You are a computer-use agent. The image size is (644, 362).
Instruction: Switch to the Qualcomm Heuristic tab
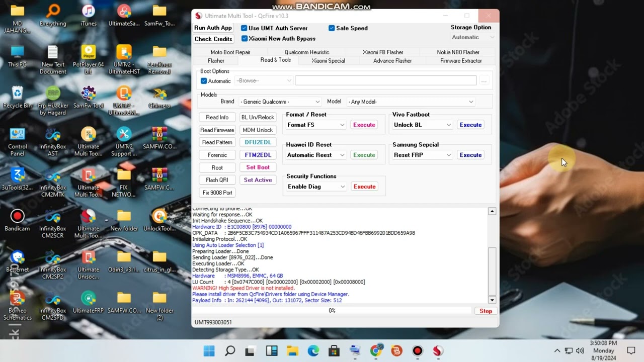click(x=307, y=52)
